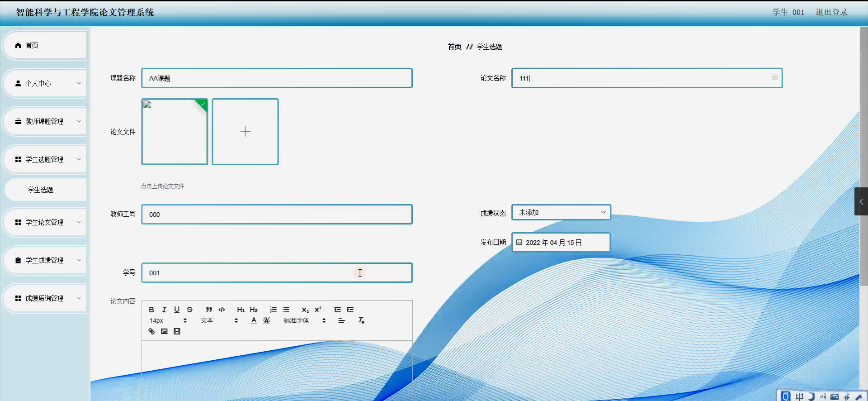The width and height of the screenshot is (868, 401).
Task: Insert a code block in the editor
Action: click(x=222, y=310)
